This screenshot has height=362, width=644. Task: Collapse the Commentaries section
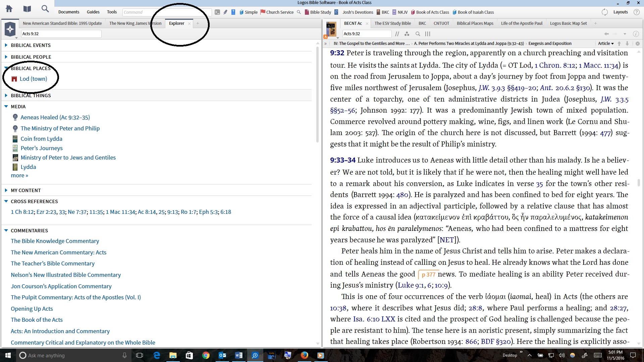(x=6, y=231)
